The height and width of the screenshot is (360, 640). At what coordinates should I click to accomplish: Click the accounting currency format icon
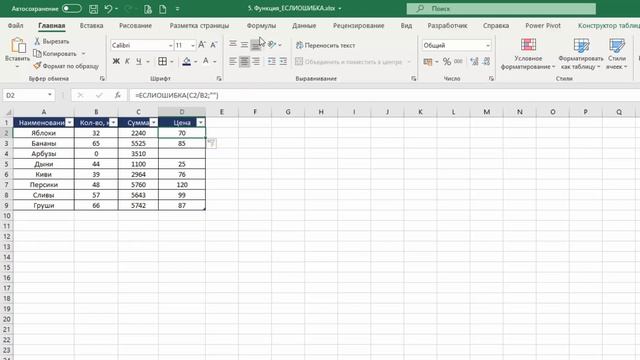(x=427, y=62)
